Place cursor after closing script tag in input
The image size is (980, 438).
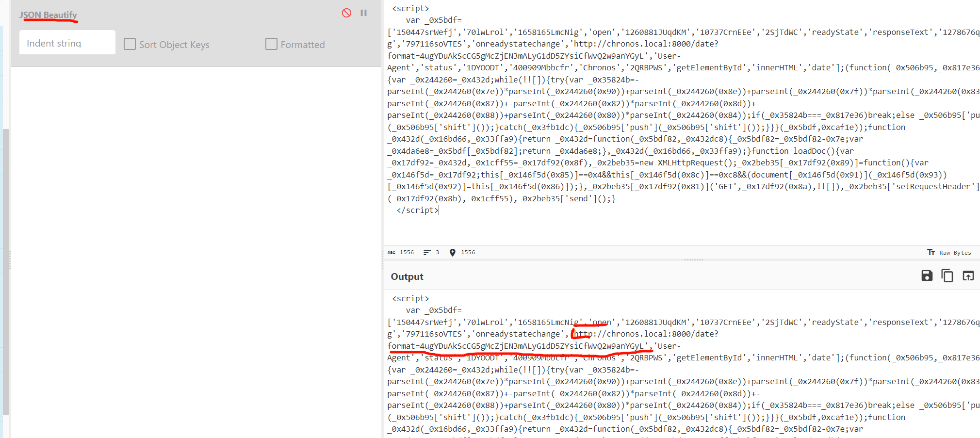click(439, 211)
